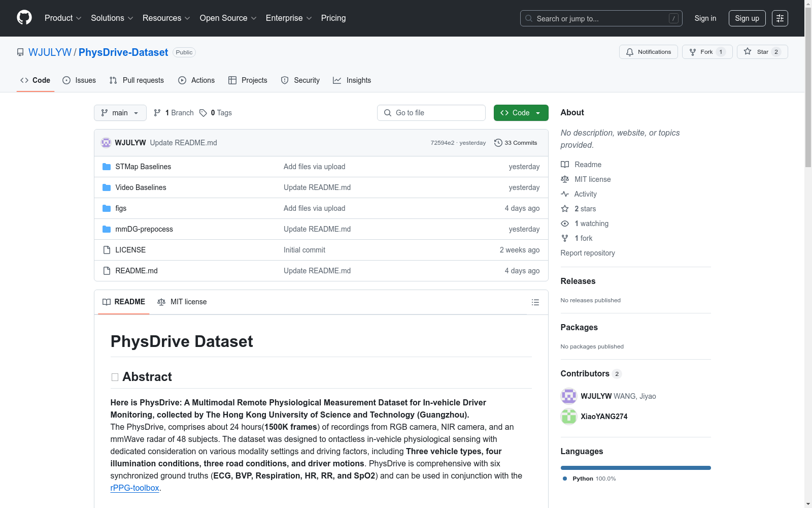Open the Security tab
812x508 pixels.
tap(300, 80)
